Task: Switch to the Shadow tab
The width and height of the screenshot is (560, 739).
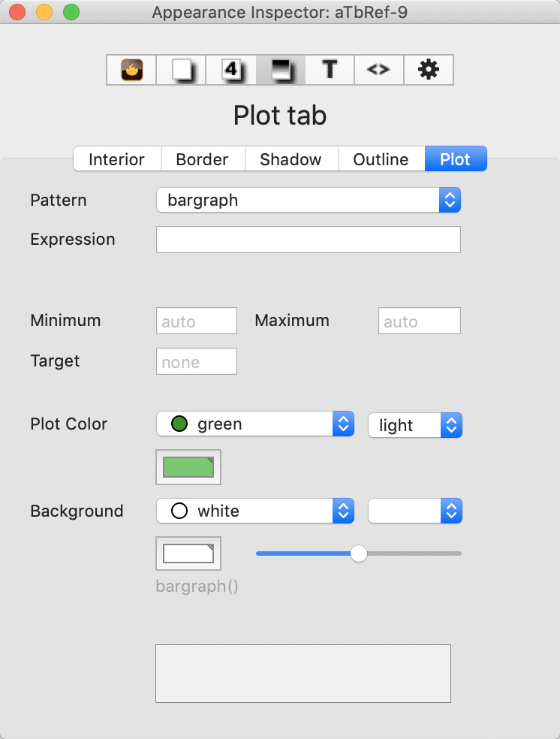Action: (x=291, y=159)
